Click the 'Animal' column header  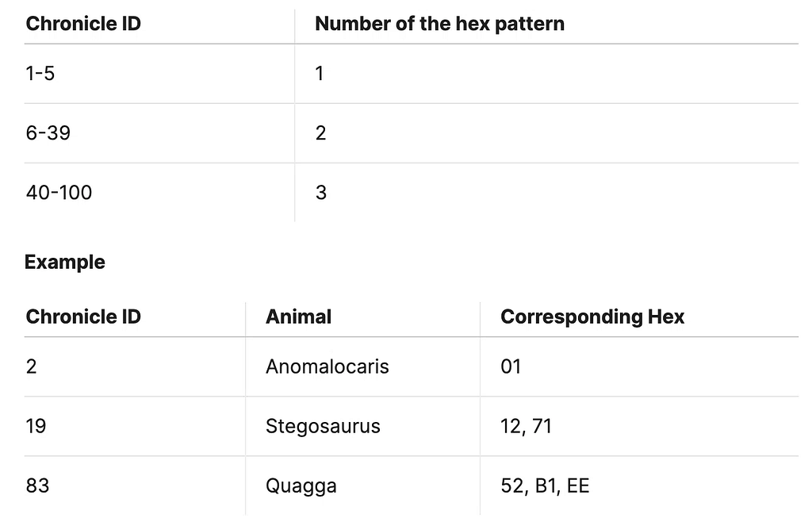click(298, 317)
